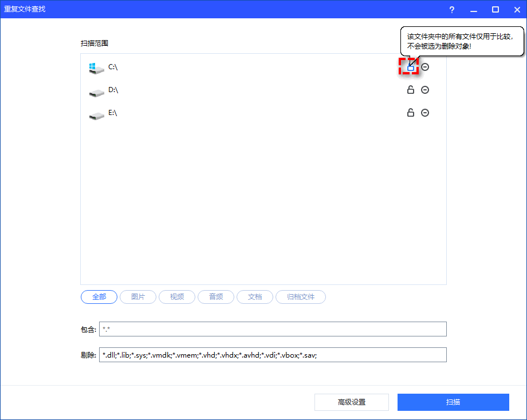Viewport: 527px width, 420px height.
Task: Click the 剔除 exclusion list field
Action: coord(273,354)
